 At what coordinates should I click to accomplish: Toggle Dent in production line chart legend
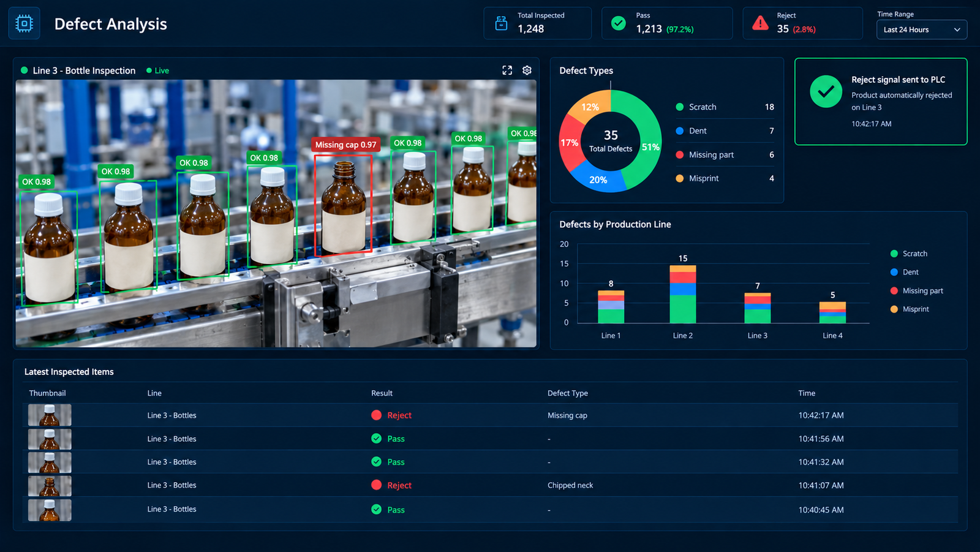pyautogui.click(x=905, y=272)
